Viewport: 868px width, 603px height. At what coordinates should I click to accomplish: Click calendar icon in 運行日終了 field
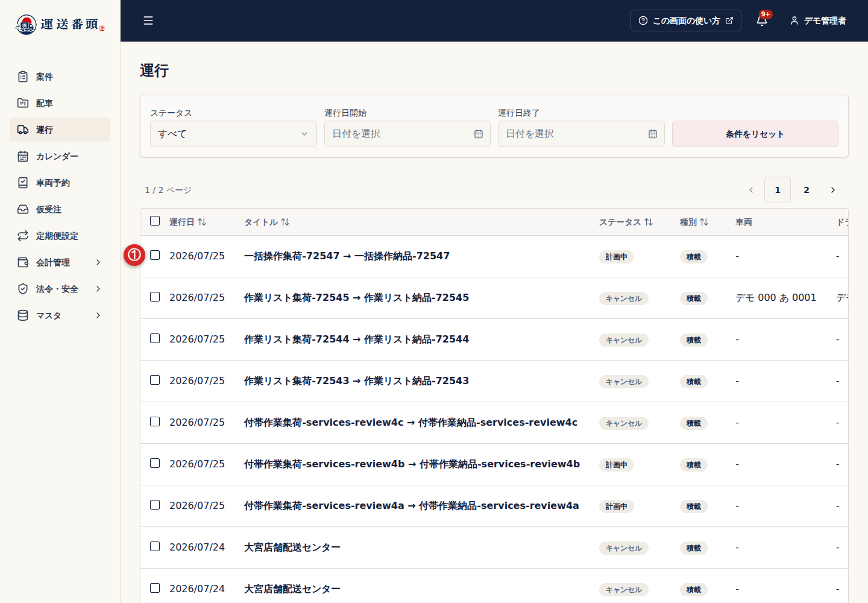pyautogui.click(x=653, y=134)
